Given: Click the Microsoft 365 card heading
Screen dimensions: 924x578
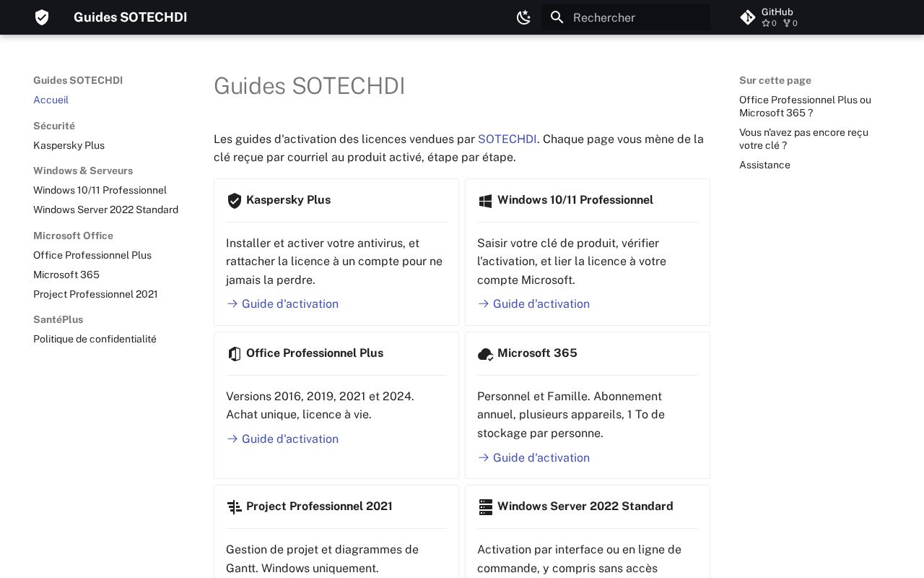Looking at the screenshot, I should click(x=537, y=353).
